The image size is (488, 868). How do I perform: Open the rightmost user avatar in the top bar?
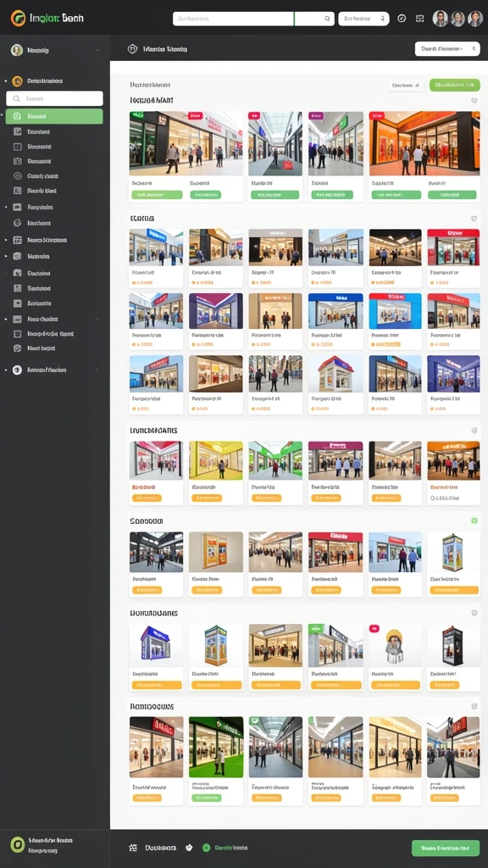tap(475, 19)
